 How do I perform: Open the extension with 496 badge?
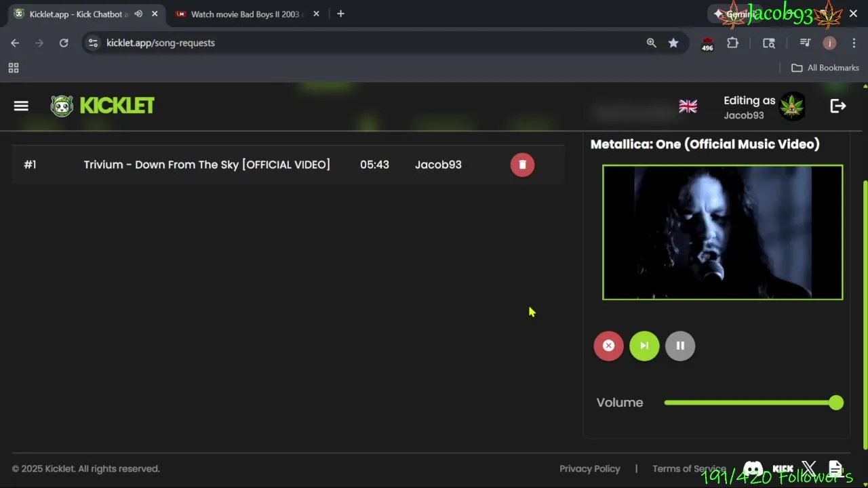tap(707, 44)
